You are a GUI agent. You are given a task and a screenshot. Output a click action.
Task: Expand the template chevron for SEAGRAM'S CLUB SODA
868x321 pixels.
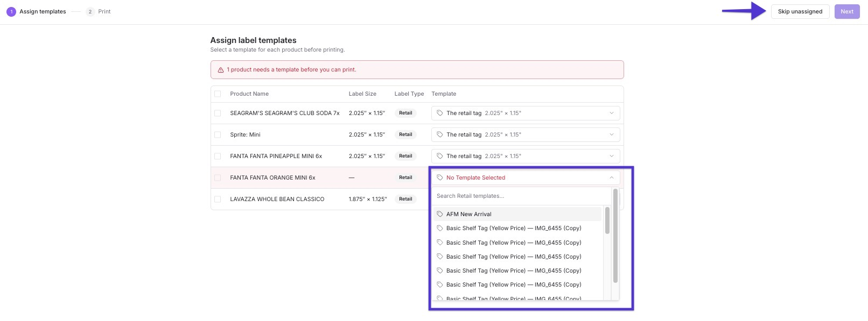click(612, 113)
